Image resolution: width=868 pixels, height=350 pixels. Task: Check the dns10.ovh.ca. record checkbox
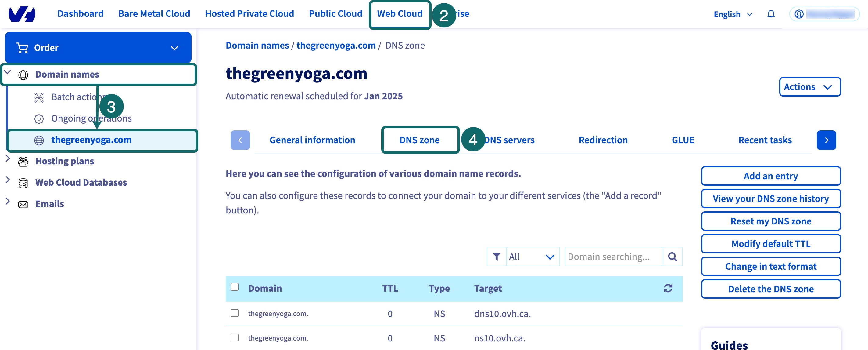pos(235,313)
